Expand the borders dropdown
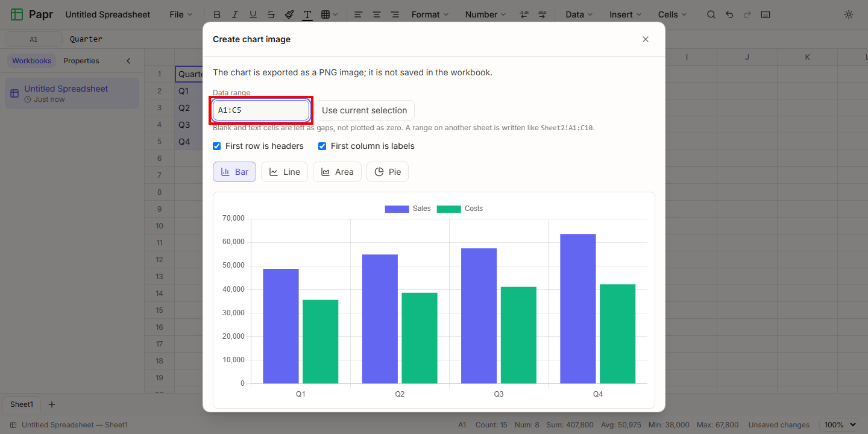The height and width of the screenshot is (434, 868). click(329, 14)
